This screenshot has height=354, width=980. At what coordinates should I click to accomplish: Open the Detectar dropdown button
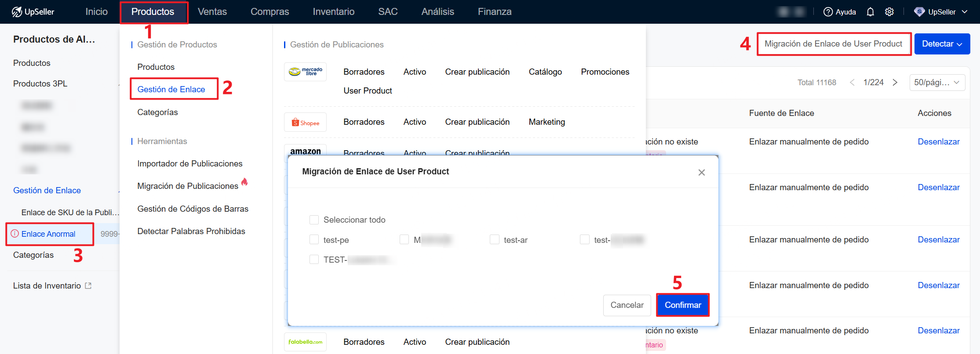coord(942,44)
